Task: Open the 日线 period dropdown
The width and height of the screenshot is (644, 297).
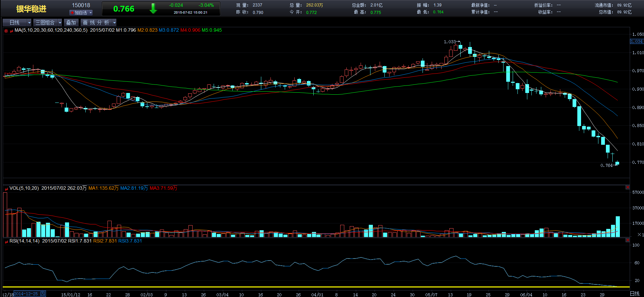Action: (x=29, y=22)
